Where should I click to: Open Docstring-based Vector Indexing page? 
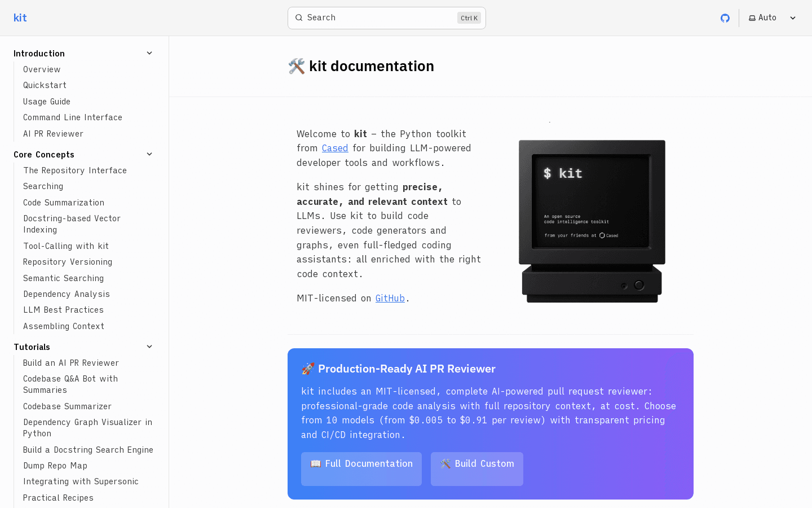click(x=72, y=224)
